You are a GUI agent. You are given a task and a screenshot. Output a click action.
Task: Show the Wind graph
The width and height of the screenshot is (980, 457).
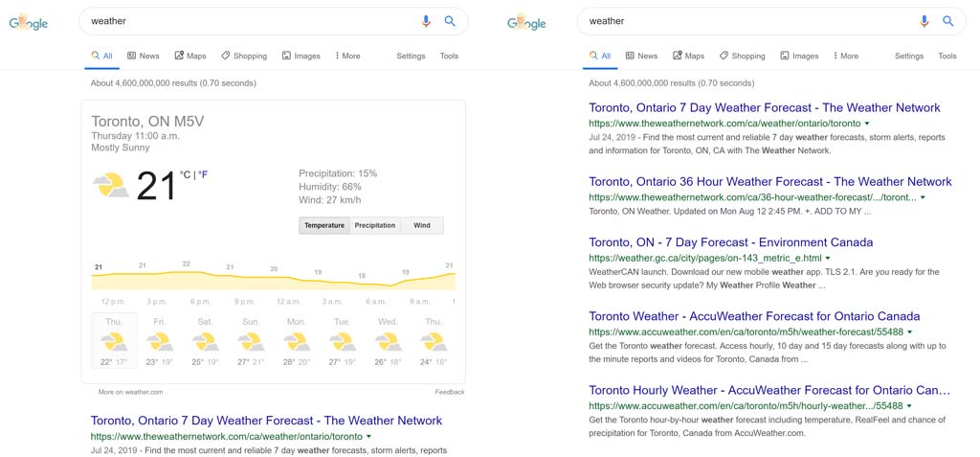(x=422, y=225)
